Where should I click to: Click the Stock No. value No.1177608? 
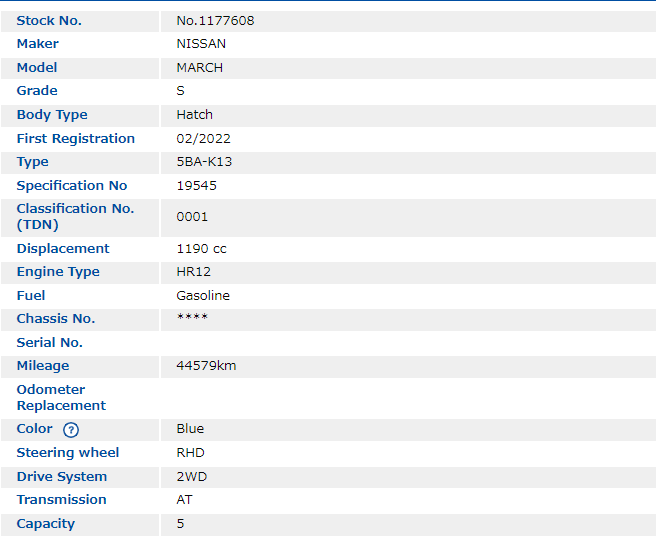pos(215,21)
